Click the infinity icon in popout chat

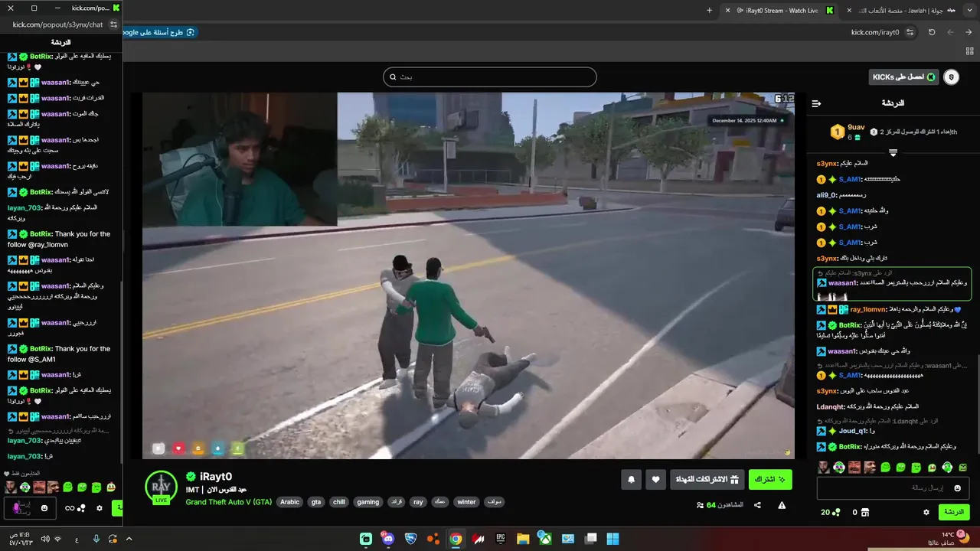point(70,507)
